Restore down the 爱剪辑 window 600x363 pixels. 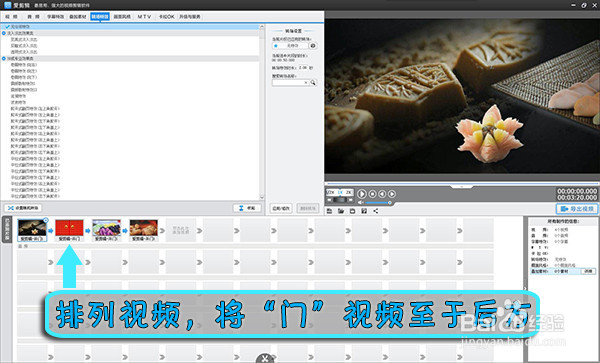click(584, 5)
